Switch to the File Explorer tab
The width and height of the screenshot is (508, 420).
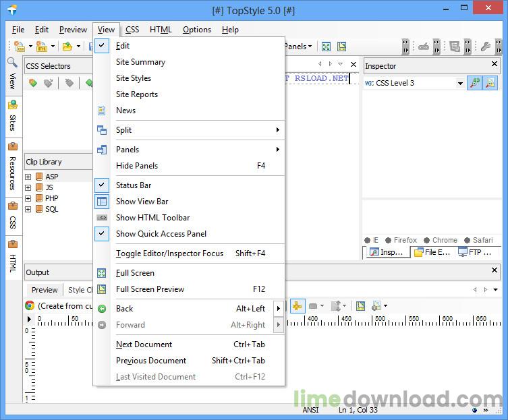pos(432,252)
